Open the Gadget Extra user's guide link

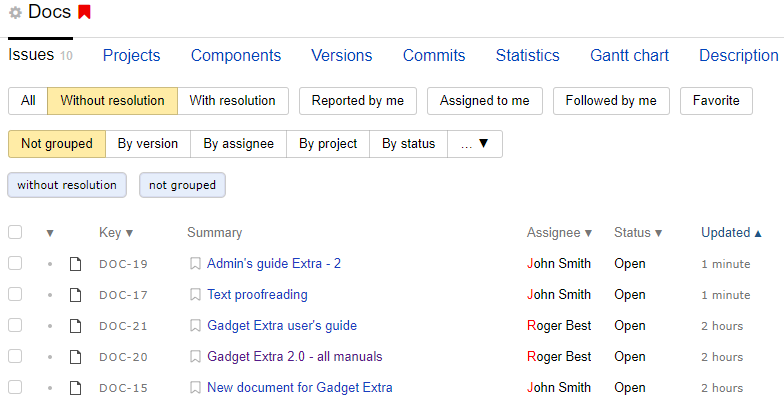[282, 326]
